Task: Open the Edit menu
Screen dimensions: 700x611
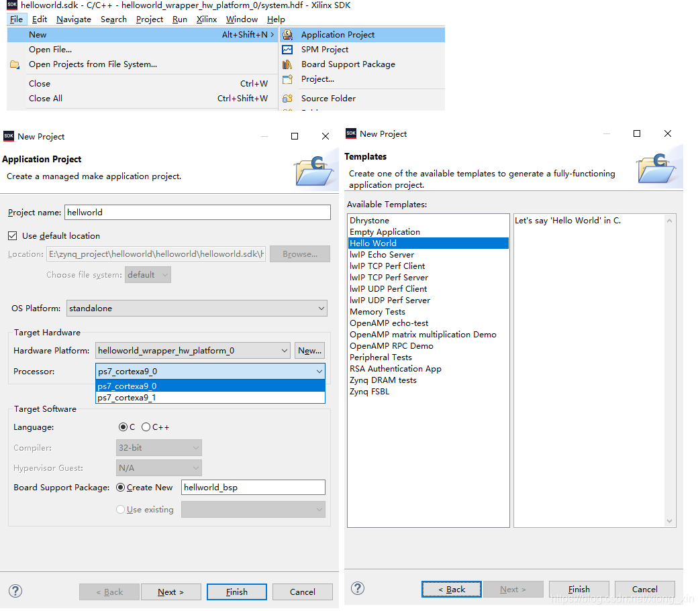Action: pos(40,19)
